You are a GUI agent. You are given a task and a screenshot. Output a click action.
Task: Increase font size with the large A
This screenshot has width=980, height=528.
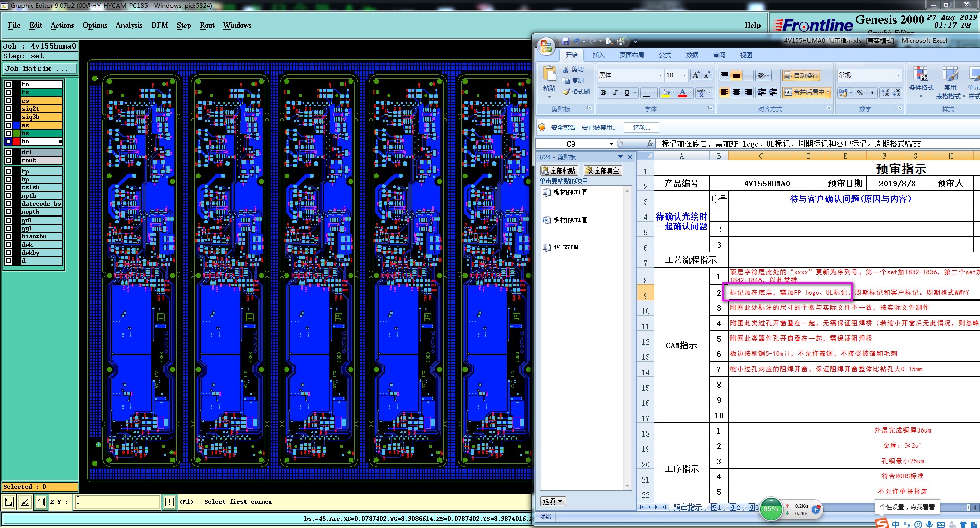pos(696,75)
